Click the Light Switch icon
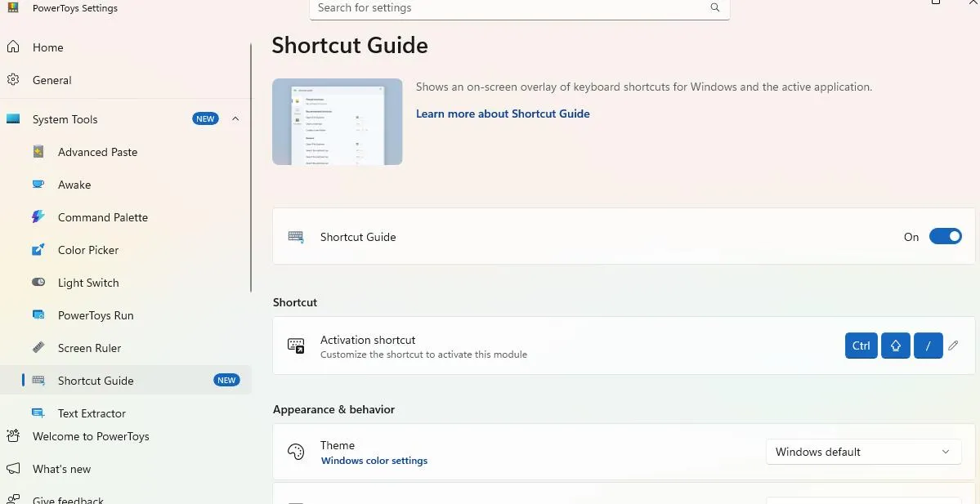Screen dimensions: 980x504 coord(38,283)
